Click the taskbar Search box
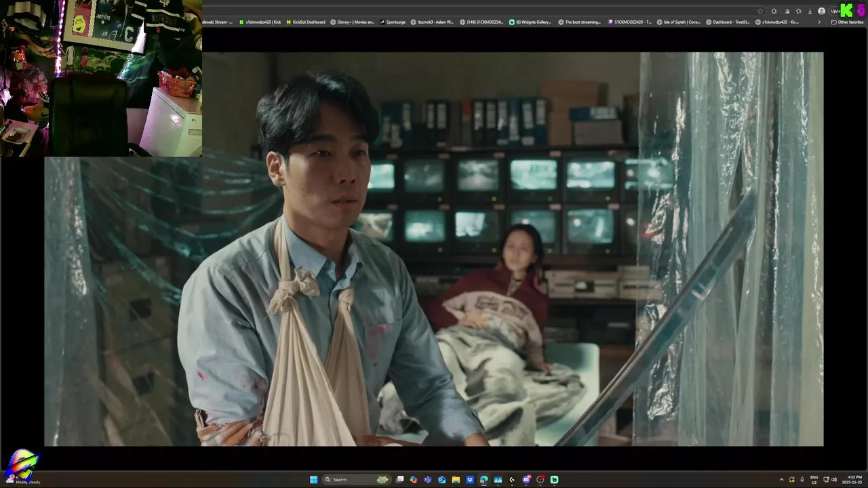This screenshot has height=488, width=868. (x=357, y=479)
